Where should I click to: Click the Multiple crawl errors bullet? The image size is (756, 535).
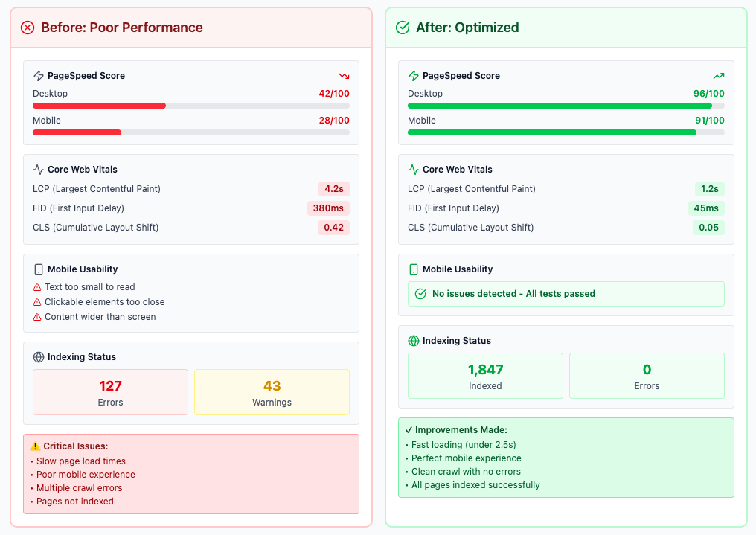[80, 488]
